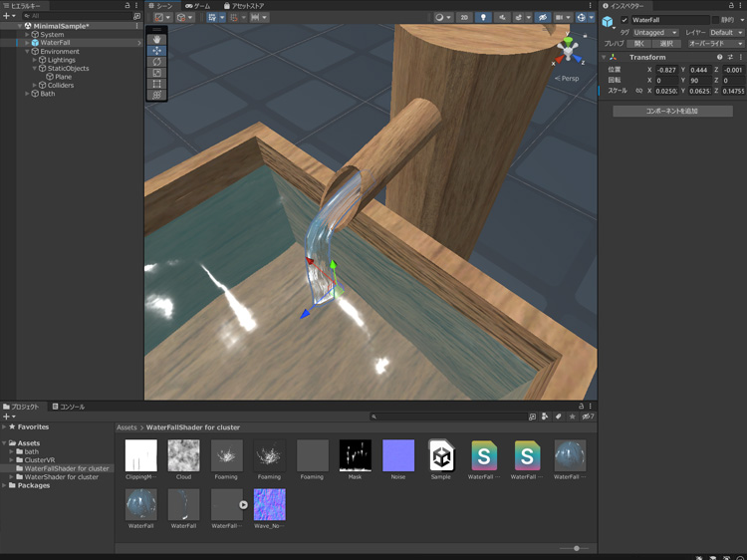Uncheck the WaterFall active checkbox
The image size is (747, 560).
(624, 20)
